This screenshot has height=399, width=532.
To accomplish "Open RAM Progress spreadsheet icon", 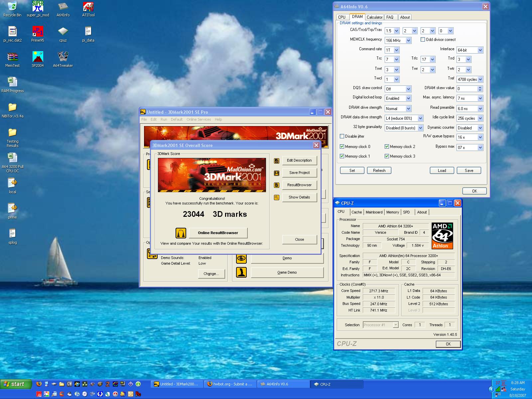I will click(x=12, y=85).
